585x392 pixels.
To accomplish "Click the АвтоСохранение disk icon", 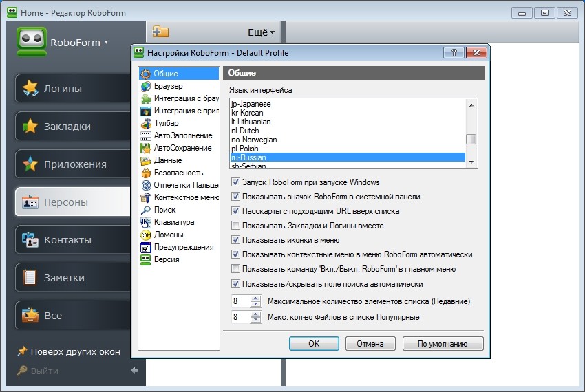I will coord(145,148).
